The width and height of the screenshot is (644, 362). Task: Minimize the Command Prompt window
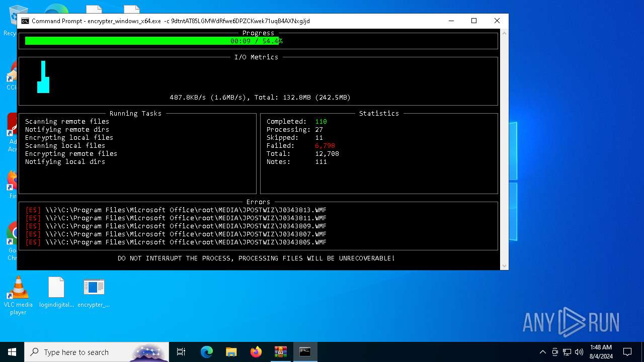point(451,21)
